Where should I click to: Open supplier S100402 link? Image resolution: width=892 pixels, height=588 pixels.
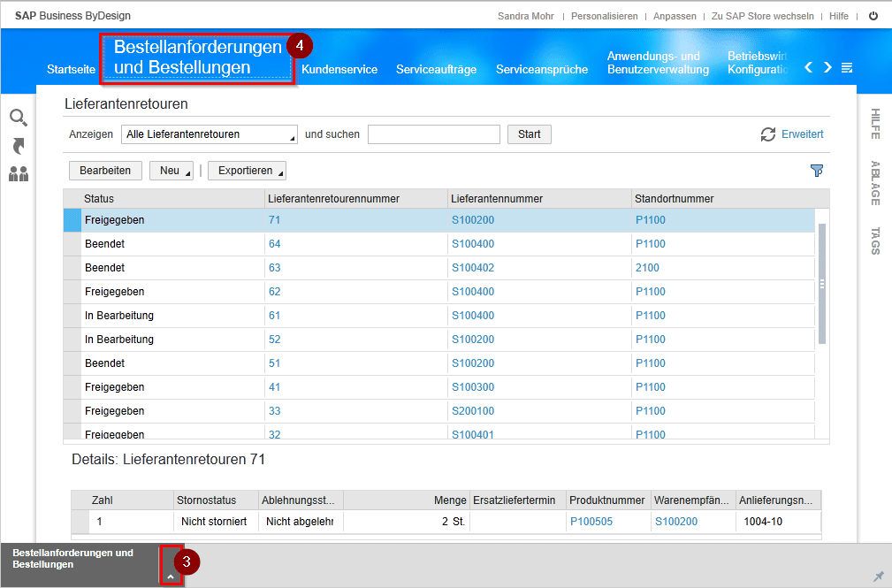[473, 268]
